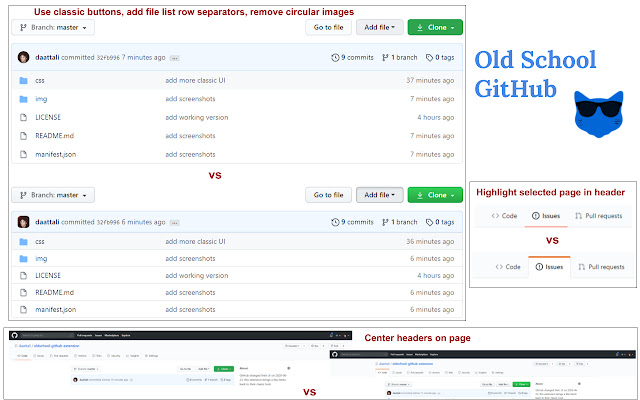Click daattali's circular avatar image
Image resolution: width=640 pixels, height=400 pixels.
(23, 57)
